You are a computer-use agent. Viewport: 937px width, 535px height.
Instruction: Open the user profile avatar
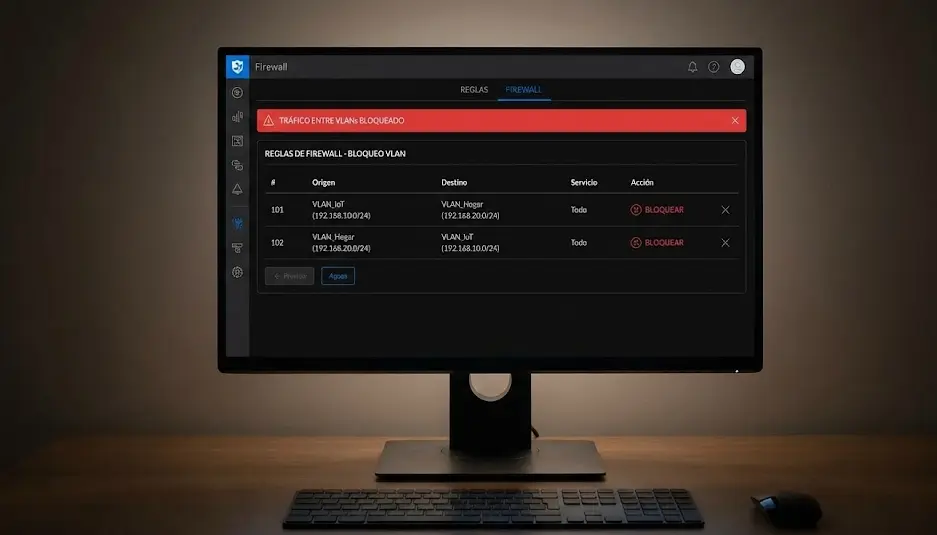click(738, 67)
